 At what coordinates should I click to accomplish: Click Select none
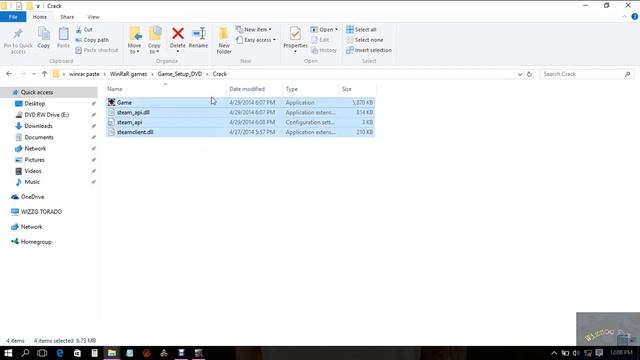[x=365, y=40]
